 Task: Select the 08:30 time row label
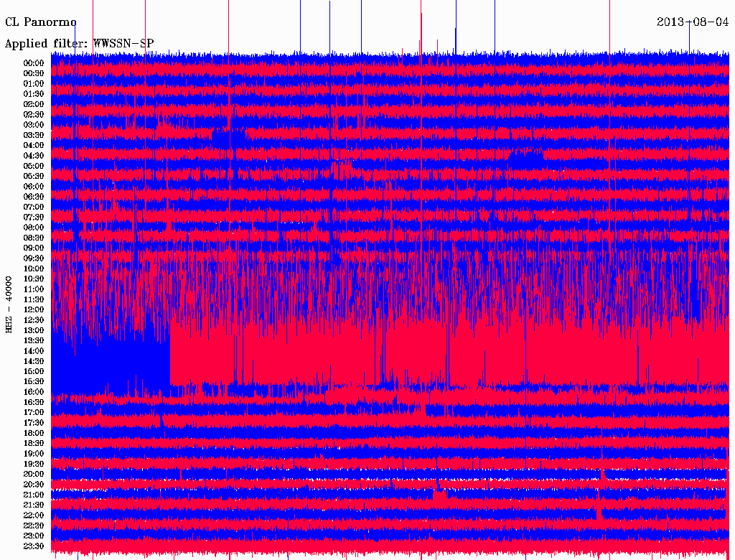(x=34, y=238)
